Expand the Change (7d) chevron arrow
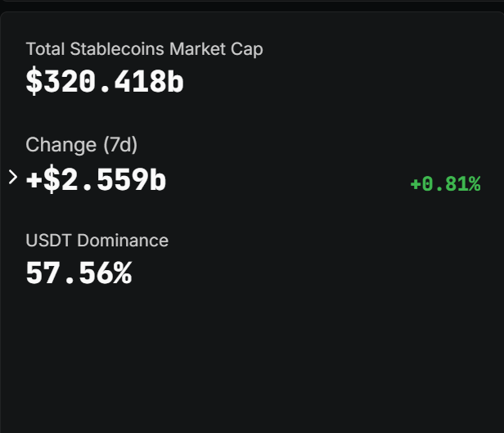This screenshot has width=504, height=433. pos(12,177)
